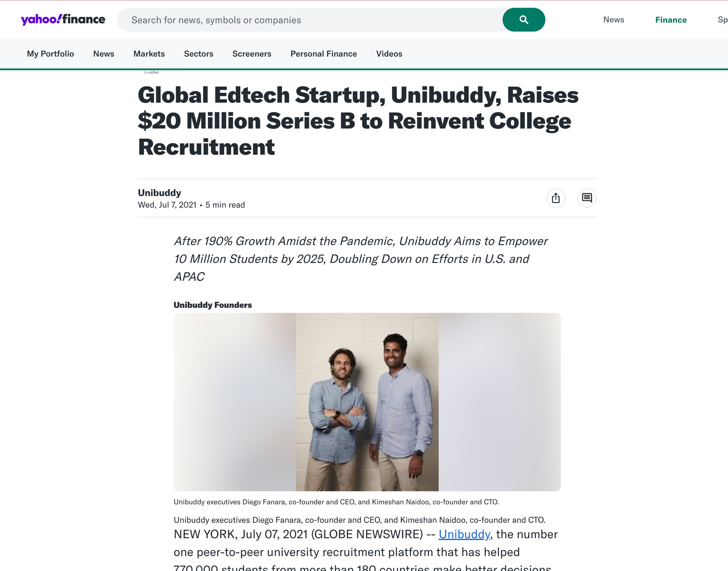Focus the news and symbols search field
The image size is (728, 571).
click(310, 20)
